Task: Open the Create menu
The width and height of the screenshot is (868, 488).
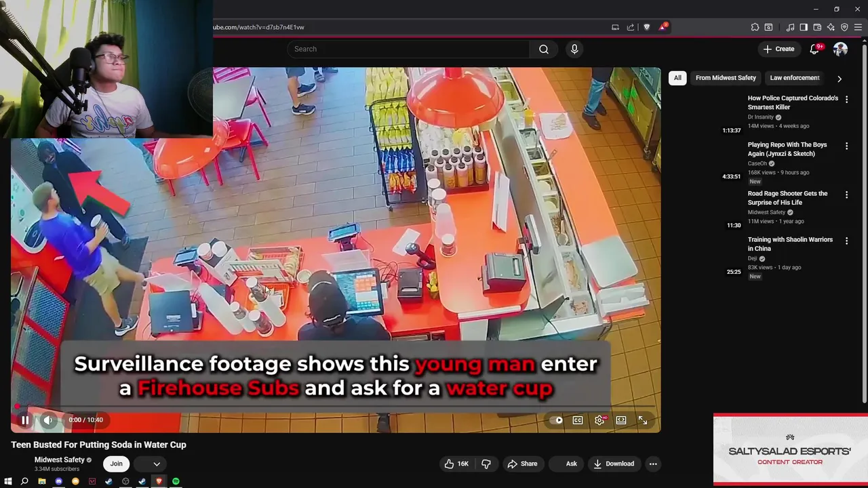Action: [x=778, y=49]
